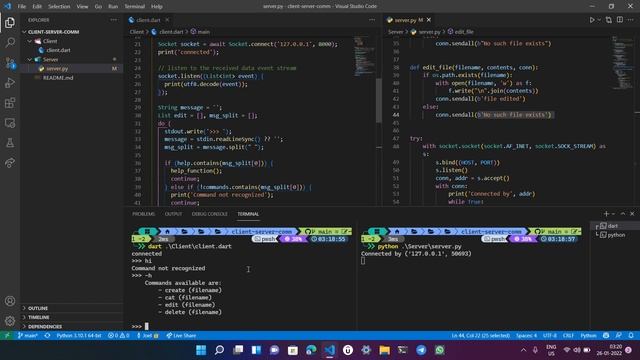Close the client.dart editor tab
640x360 pixels.
pos(167,20)
